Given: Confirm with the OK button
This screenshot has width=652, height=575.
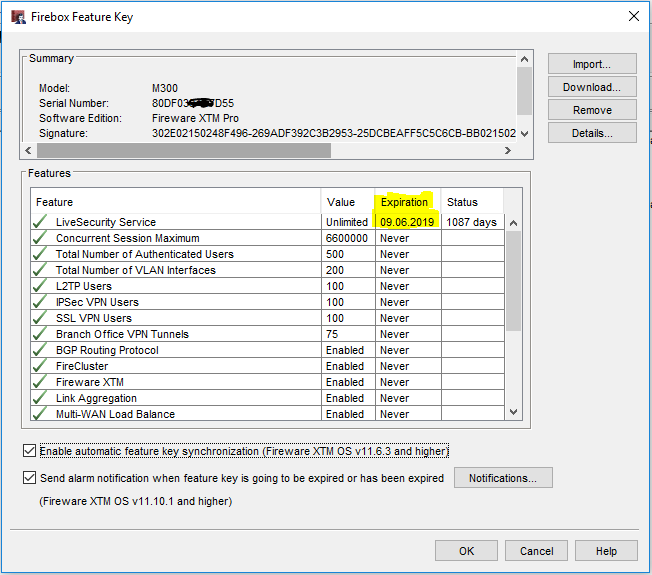Looking at the screenshot, I should [466, 551].
